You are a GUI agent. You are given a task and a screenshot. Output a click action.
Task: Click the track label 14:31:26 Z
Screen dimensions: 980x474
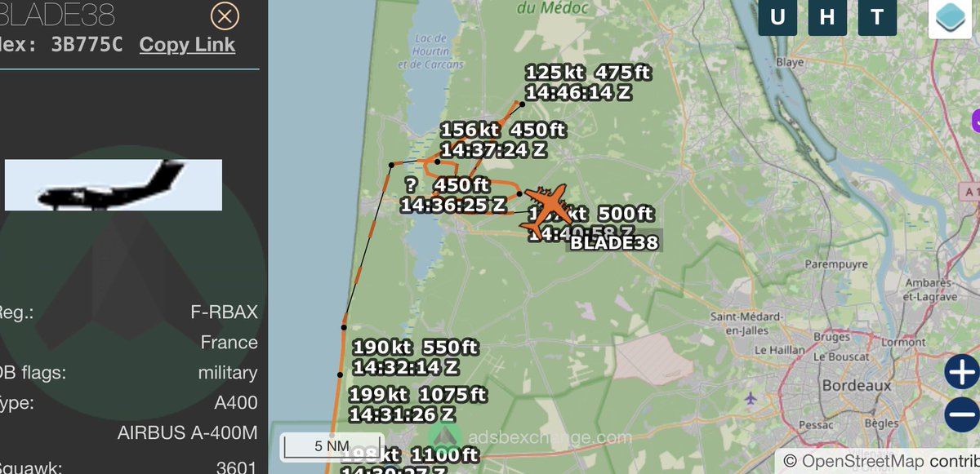[x=403, y=414]
